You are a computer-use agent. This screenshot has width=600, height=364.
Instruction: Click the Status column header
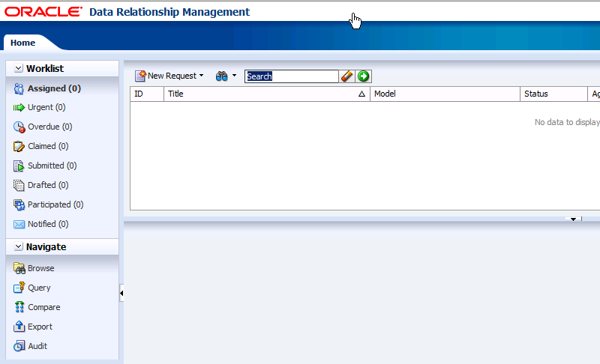click(553, 94)
